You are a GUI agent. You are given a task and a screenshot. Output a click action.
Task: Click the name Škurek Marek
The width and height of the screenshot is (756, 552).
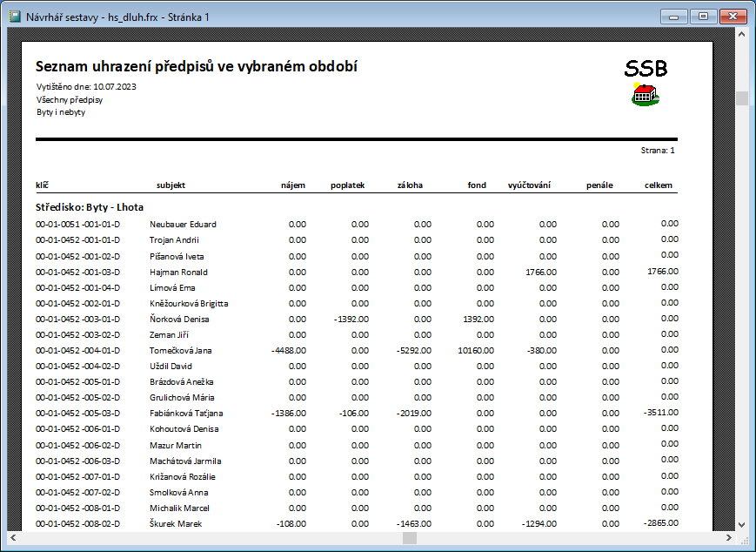(x=176, y=524)
